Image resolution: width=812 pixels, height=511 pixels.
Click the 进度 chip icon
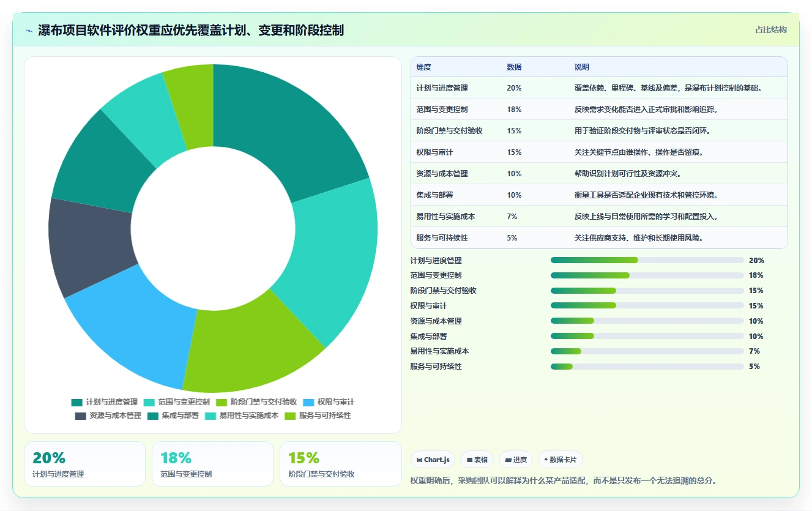(x=508, y=460)
